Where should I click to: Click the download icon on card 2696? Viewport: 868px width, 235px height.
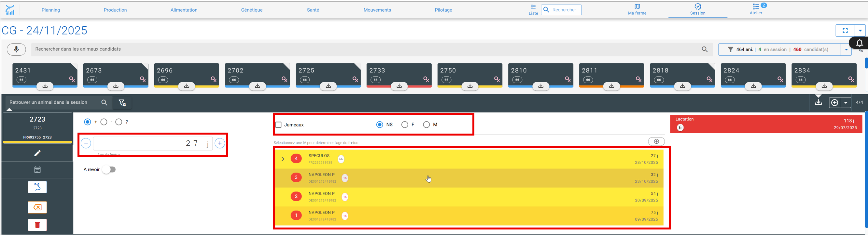coord(187,86)
